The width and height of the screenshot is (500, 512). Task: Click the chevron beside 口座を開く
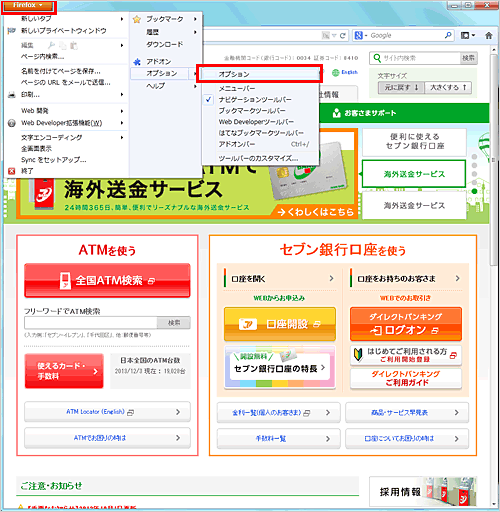331,278
